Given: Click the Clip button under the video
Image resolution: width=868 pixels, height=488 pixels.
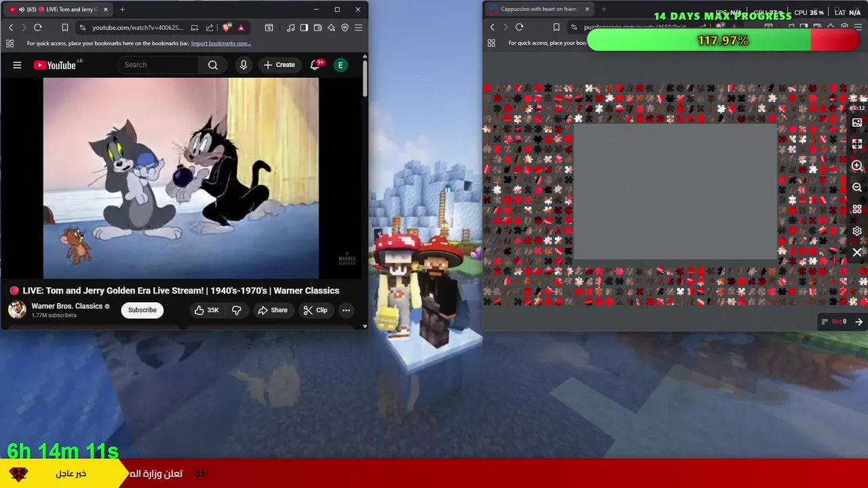Looking at the screenshot, I should [315, 310].
